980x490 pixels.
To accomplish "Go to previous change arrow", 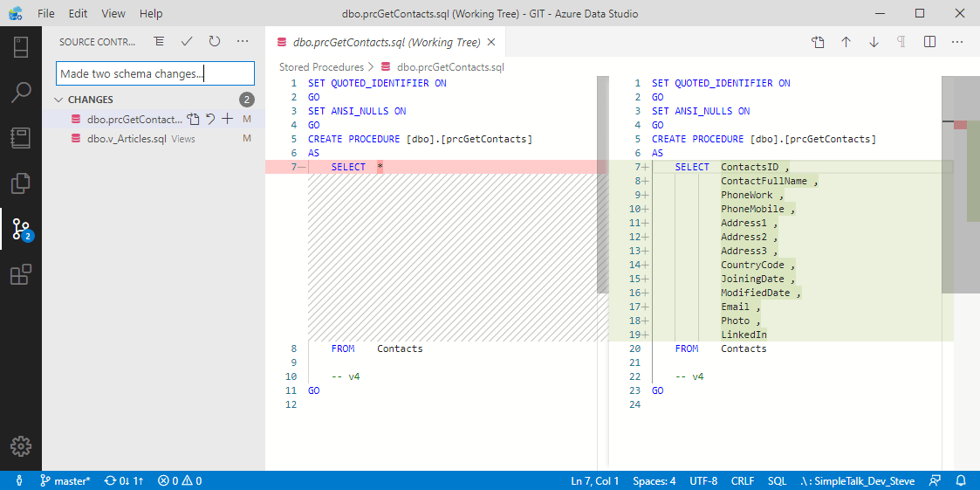I will (846, 42).
